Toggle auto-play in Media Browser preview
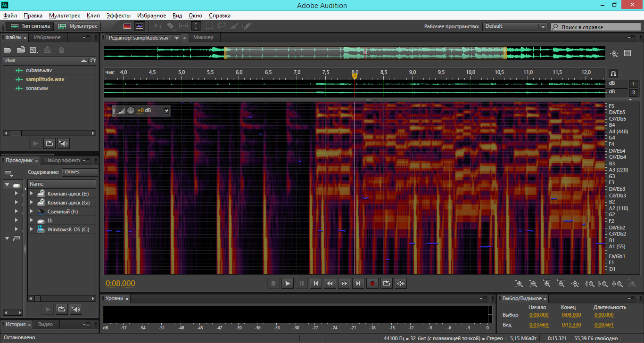 coord(75,309)
